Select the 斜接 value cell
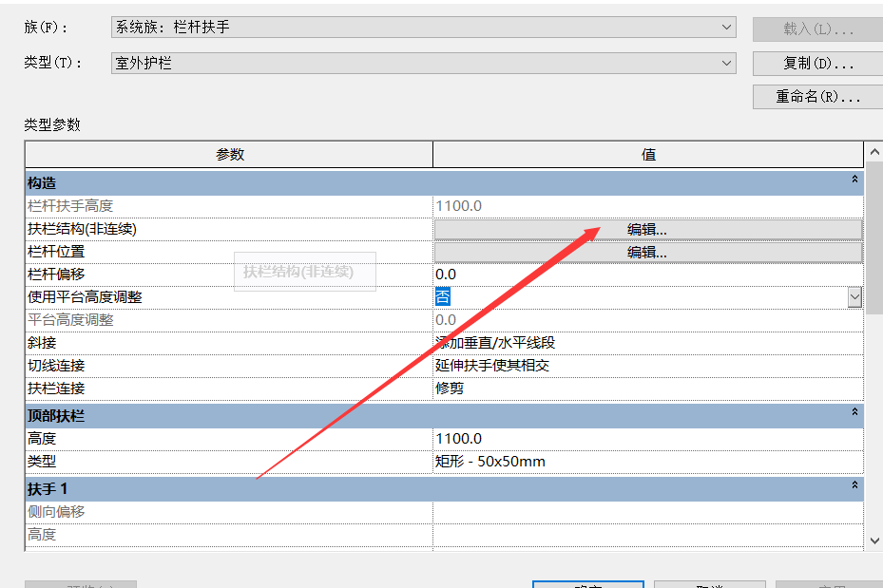Viewport: 883px width, 588px height. point(647,343)
